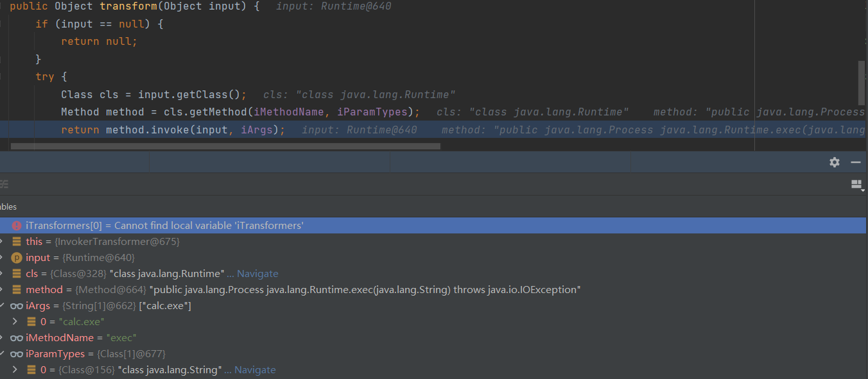
Task: Open the debugger settings gear icon
Action: (834, 162)
